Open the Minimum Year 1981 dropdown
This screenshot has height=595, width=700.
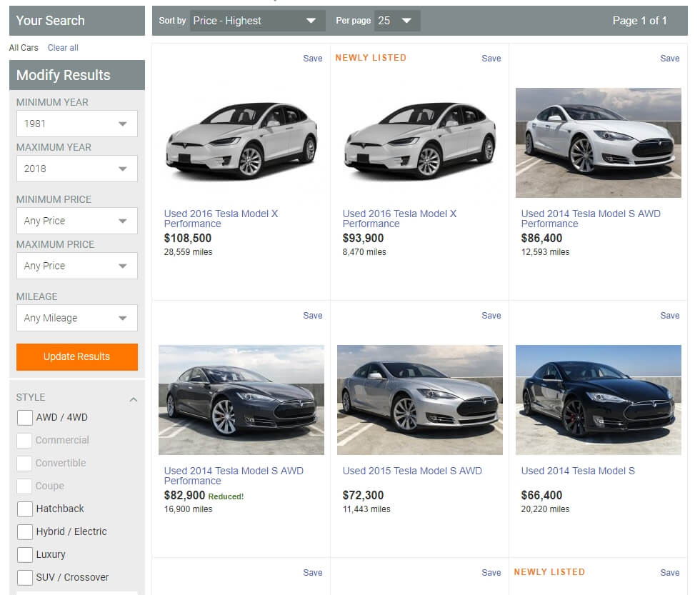77,124
